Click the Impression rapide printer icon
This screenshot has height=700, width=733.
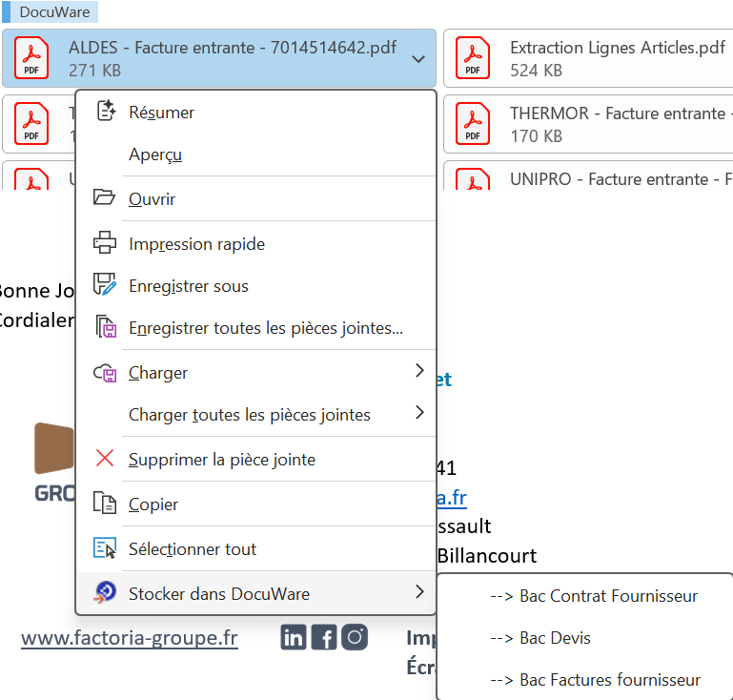coord(105,242)
